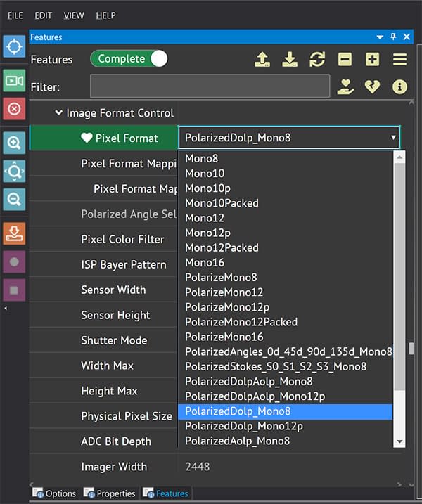Select PolarizedAolp_Mono8 option
The image size is (422, 504).
(x=286, y=441)
